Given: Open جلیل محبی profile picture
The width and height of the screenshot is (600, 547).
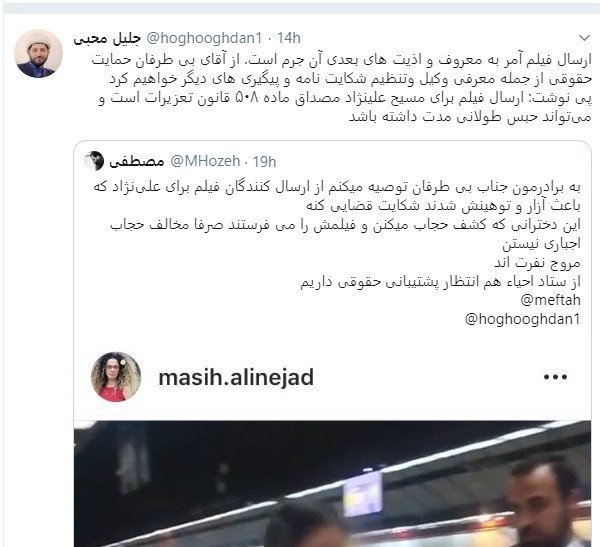Looking at the screenshot, I should 38,54.
